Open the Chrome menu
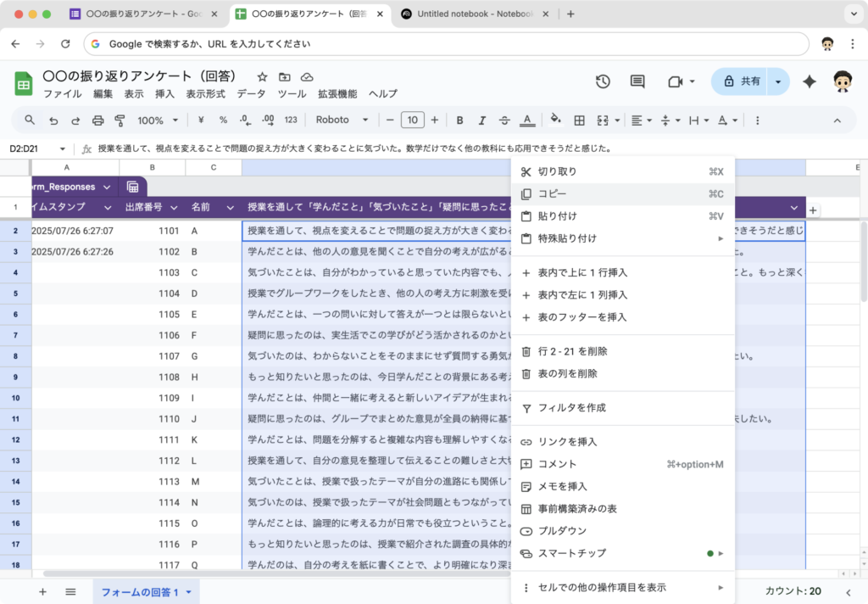The width and height of the screenshot is (868, 604). point(853,44)
